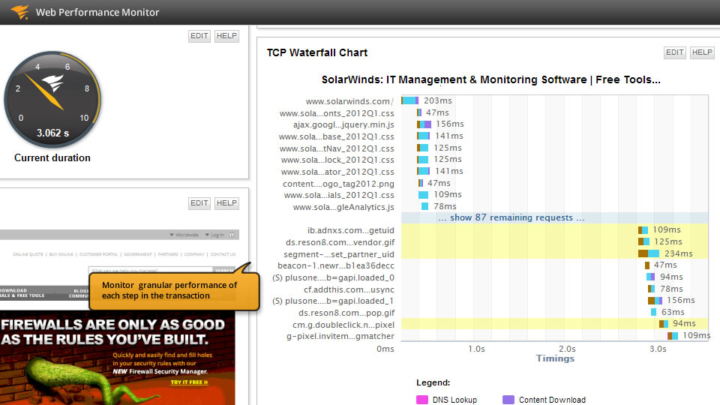The height and width of the screenshot is (405, 720).
Task: Open the Worldwide dropdown in page preview
Action: pos(184,235)
